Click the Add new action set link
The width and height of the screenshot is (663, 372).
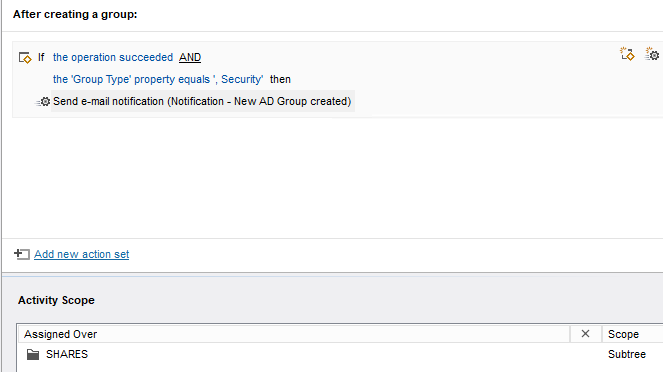[x=82, y=254]
